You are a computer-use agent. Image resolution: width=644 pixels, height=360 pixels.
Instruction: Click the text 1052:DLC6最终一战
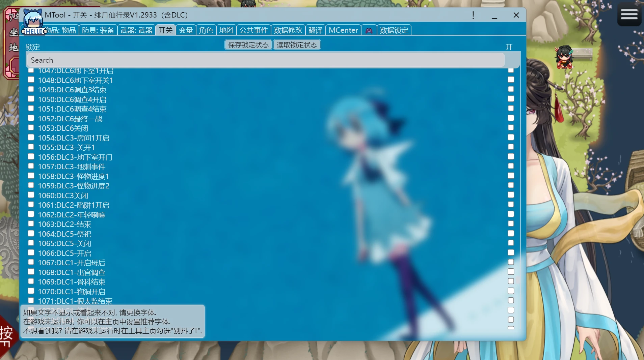click(70, 119)
